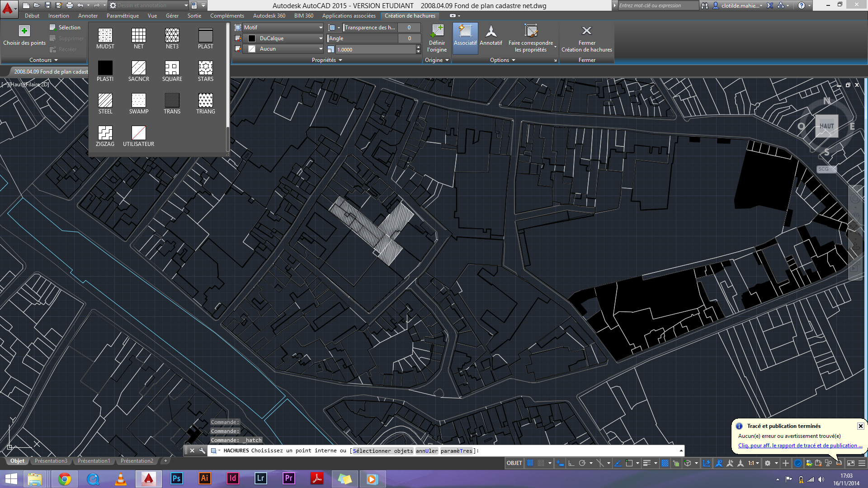
Task: Select the SQUARE hatch pattern
Action: 172,71
